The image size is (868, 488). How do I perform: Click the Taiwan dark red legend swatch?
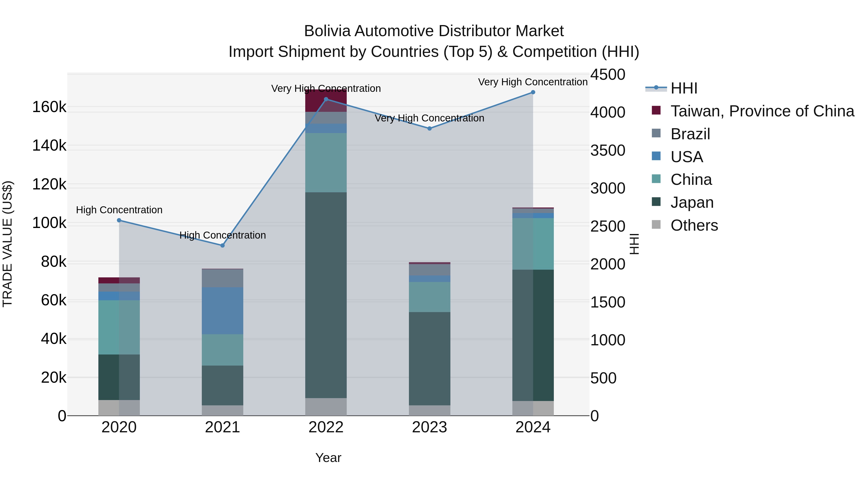tap(656, 110)
